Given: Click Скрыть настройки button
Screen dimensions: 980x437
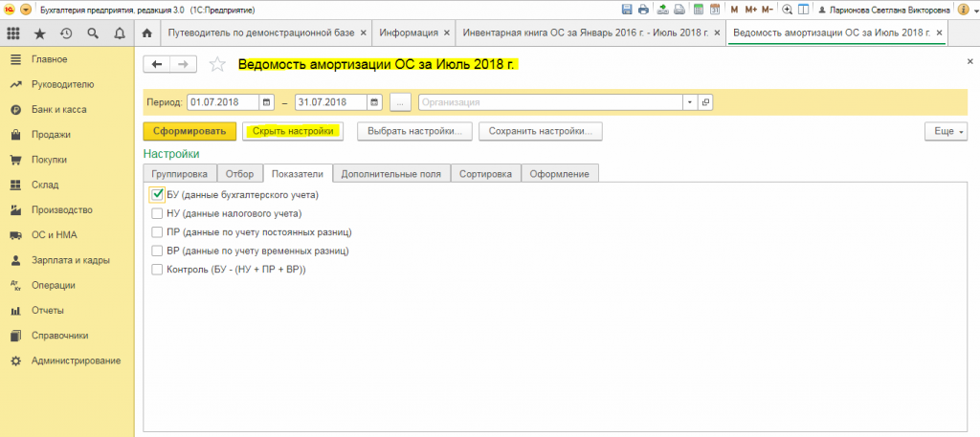Looking at the screenshot, I should [x=293, y=132].
